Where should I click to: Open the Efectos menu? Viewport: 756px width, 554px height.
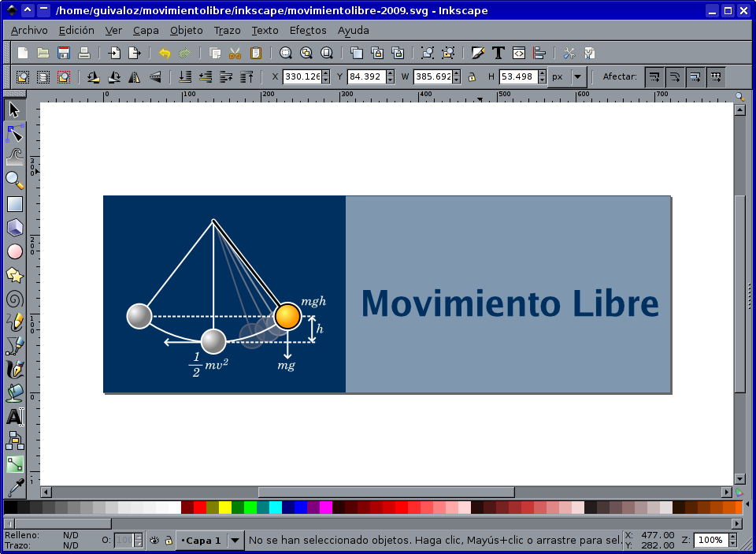(x=307, y=30)
